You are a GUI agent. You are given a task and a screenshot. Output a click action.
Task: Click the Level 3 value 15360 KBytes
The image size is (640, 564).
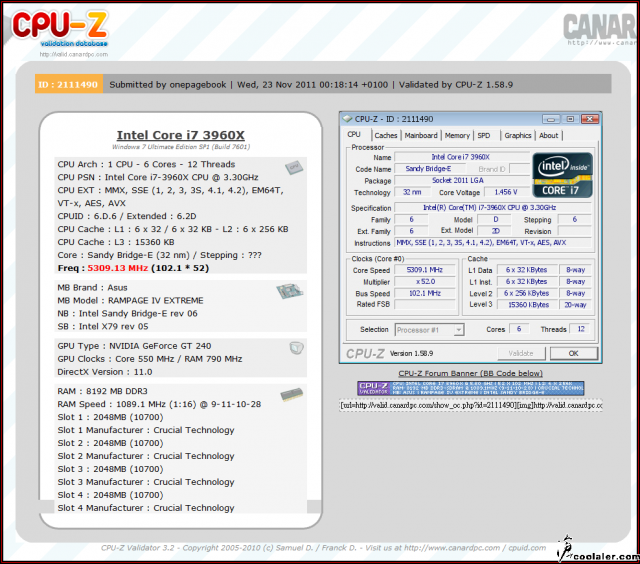tap(526, 305)
